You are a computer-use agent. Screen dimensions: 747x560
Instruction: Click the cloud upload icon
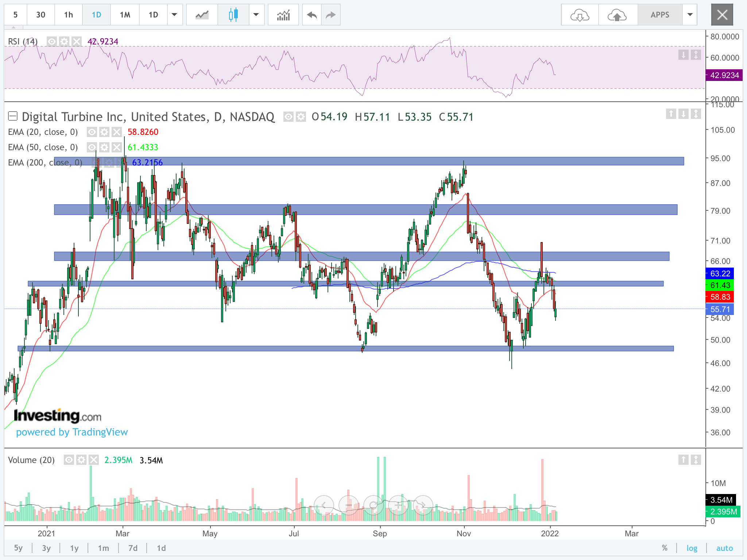coord(617,15)
